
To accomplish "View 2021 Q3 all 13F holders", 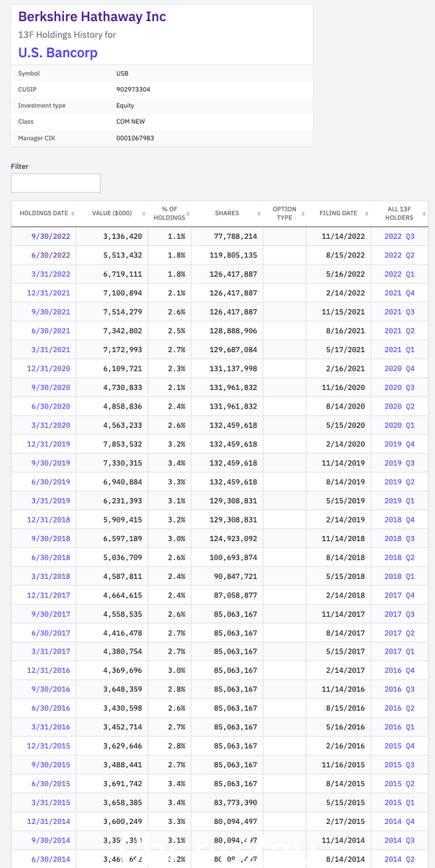I will pos(399,312).
